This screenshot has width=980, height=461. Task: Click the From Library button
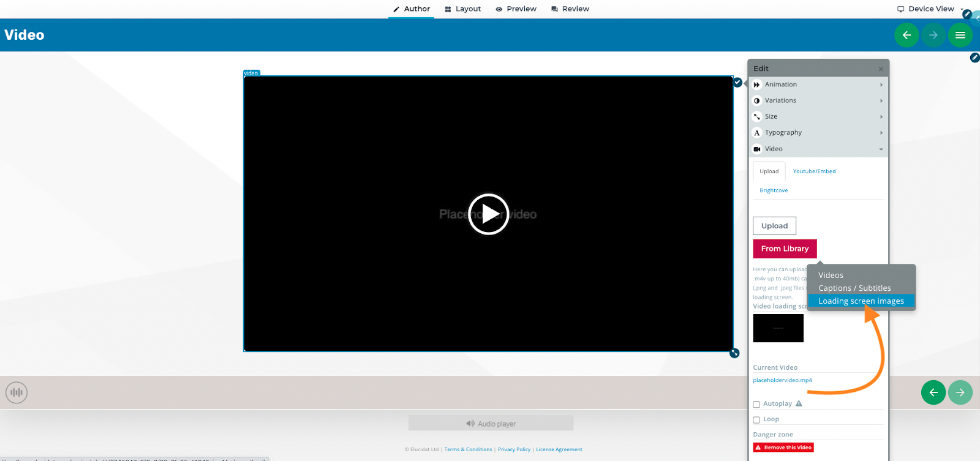tap(785, 249)
